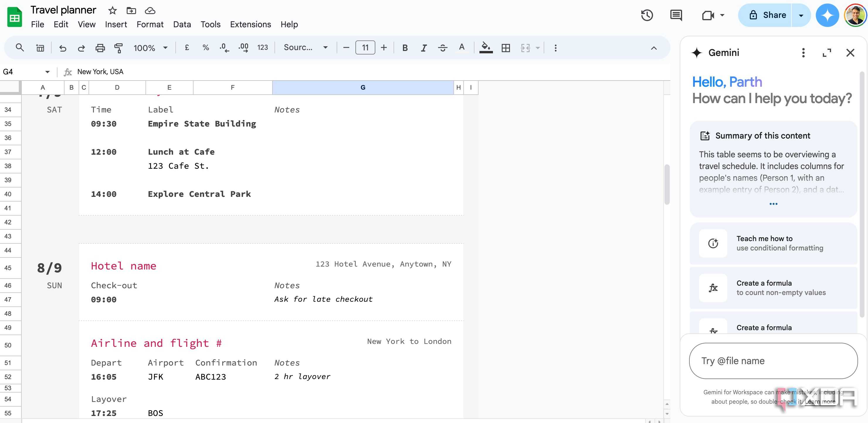Open the Source font family dropdown

306,48
